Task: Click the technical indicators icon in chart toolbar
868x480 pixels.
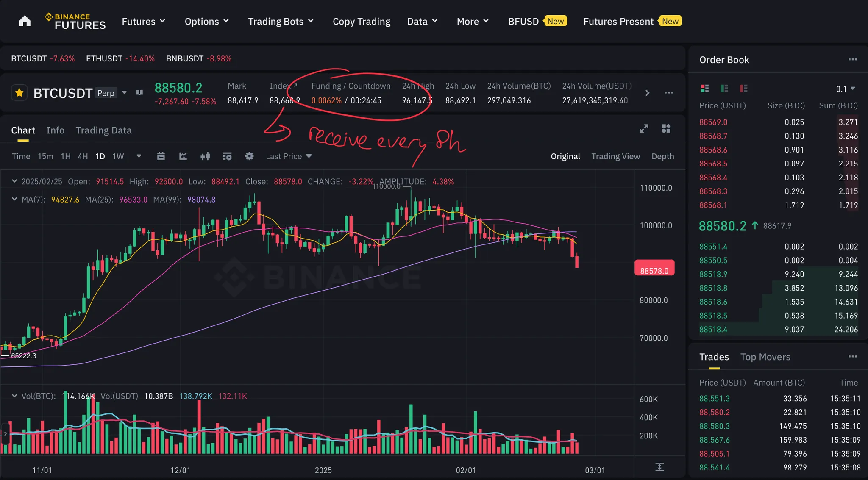Action: (183, 156)
